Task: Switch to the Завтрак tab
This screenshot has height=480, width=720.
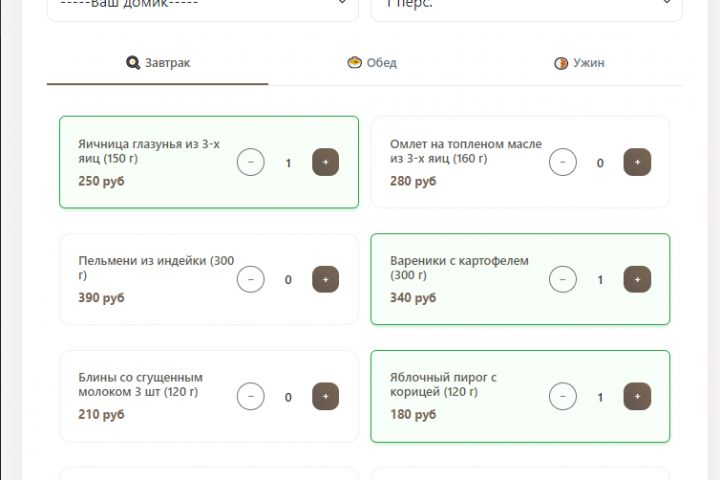Action: tap(158, 63)
